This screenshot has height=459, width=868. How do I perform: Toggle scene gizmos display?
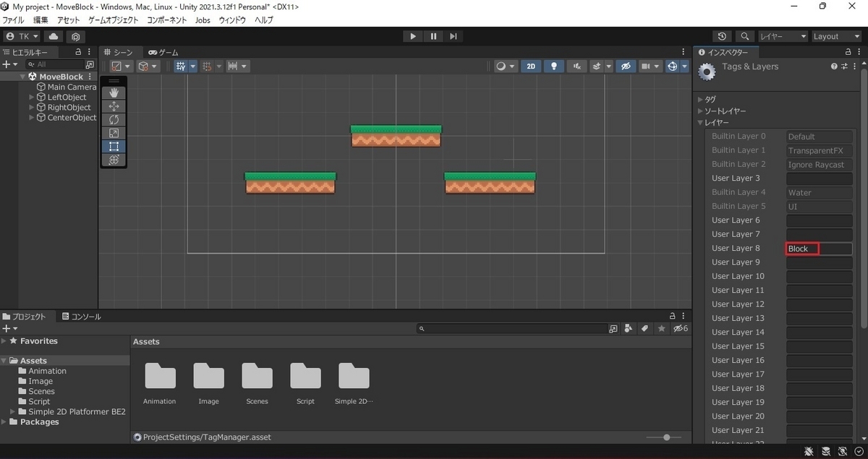pos(672,66)
